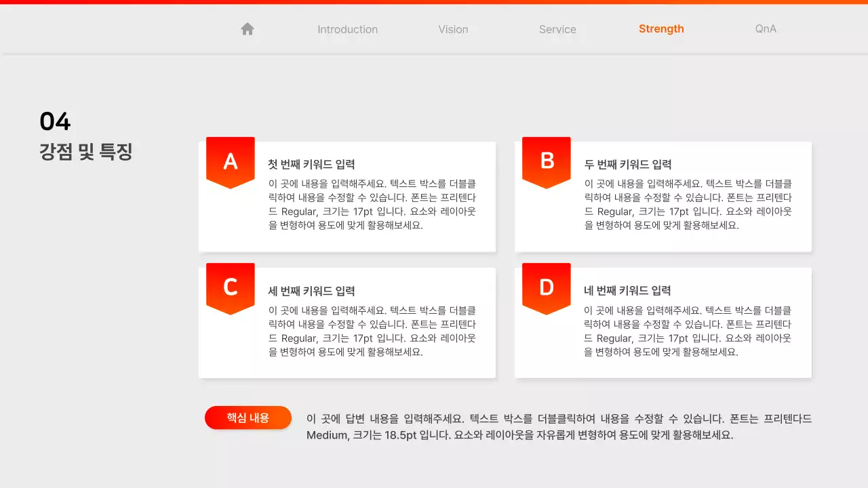The image size is (868, 488).
Task: Click the home icon in the navigation bar
Action: point(247,28)
